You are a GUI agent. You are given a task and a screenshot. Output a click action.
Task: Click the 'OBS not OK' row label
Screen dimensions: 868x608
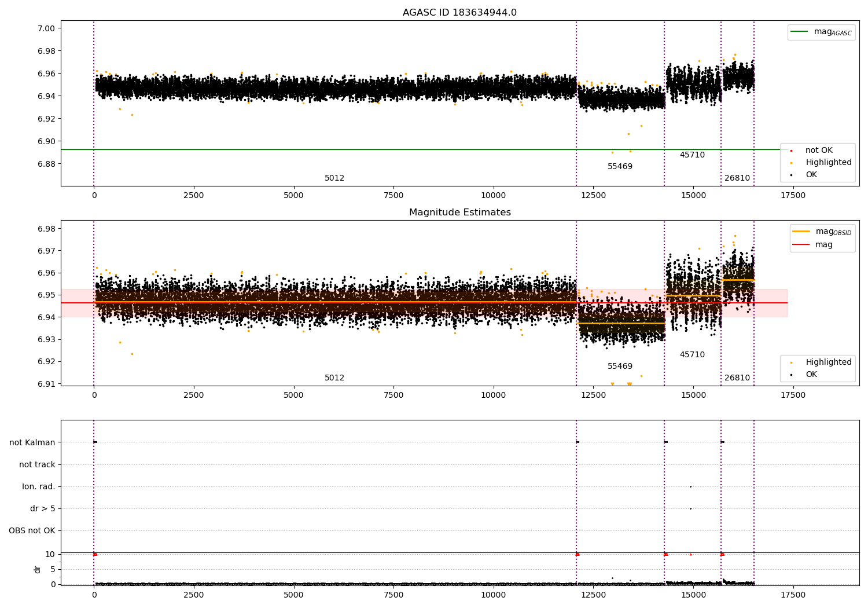[32, 531]
